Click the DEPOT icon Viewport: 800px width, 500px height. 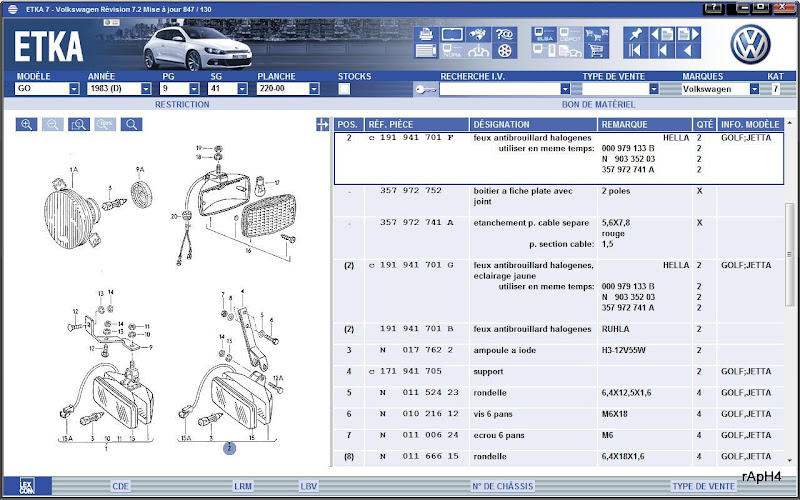570,34
